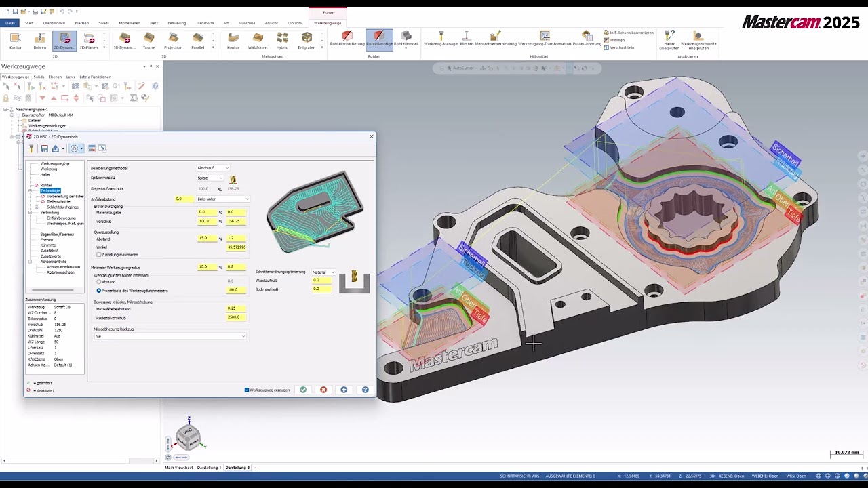Apply with blue plus button
This screenshot has height=488, width=868.
click(344, 390)
